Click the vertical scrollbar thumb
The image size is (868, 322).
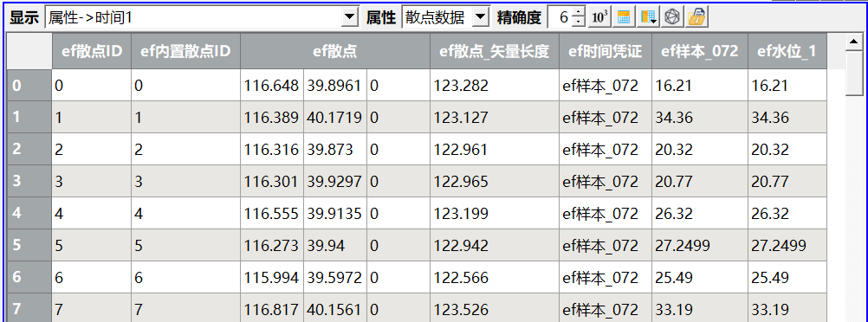pos(854,72)
